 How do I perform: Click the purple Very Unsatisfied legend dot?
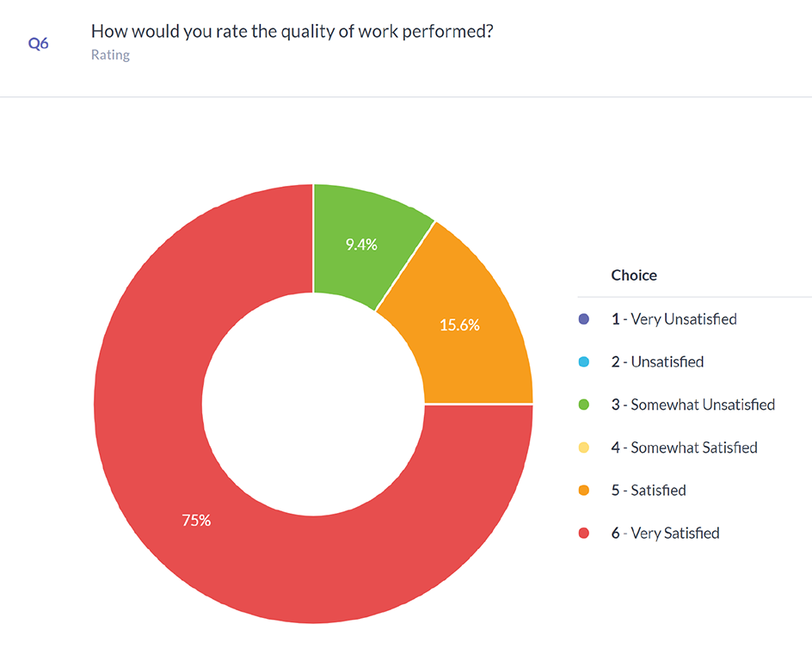click(x=585, y=319)
